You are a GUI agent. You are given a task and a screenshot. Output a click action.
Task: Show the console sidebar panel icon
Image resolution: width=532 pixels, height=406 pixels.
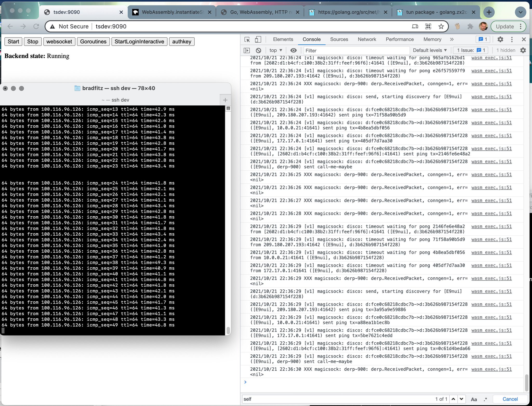point(247,50)
